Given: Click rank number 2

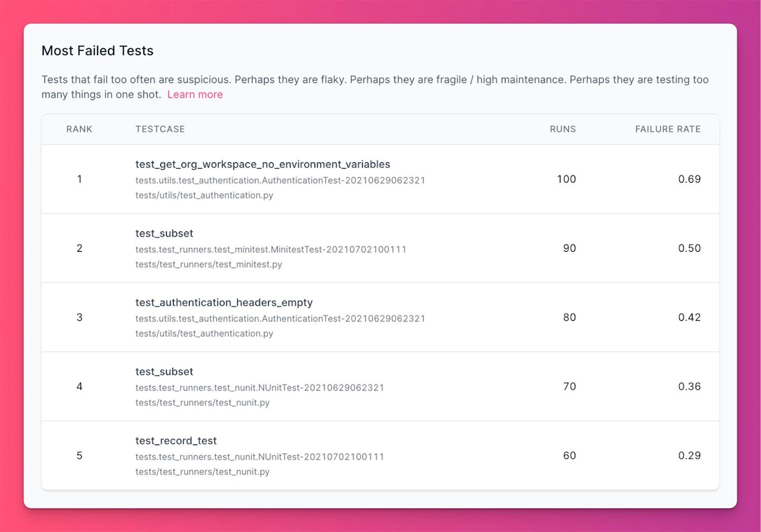Looking at the screenshot, I should coord(79,248).
